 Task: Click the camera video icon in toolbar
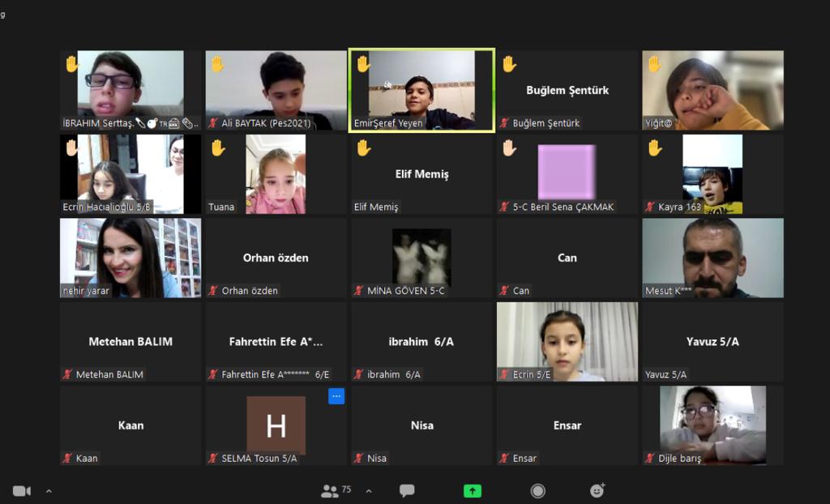point(21,491)
